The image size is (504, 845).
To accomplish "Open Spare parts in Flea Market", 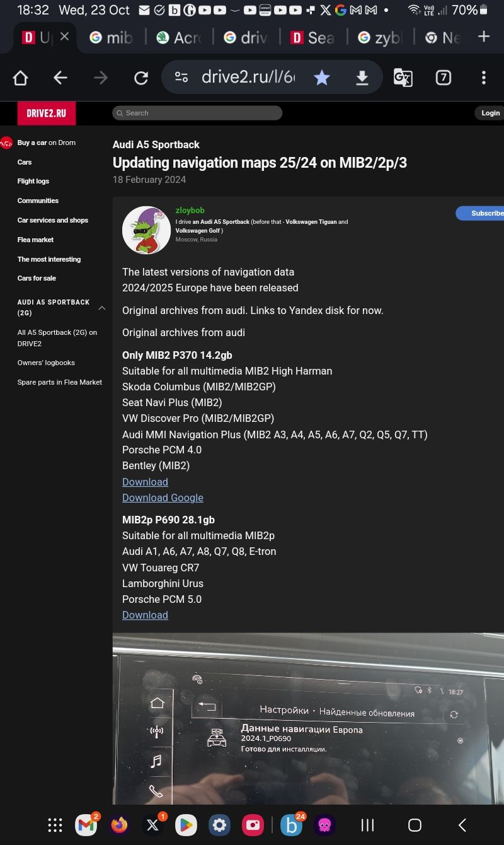I will point(60,382).
